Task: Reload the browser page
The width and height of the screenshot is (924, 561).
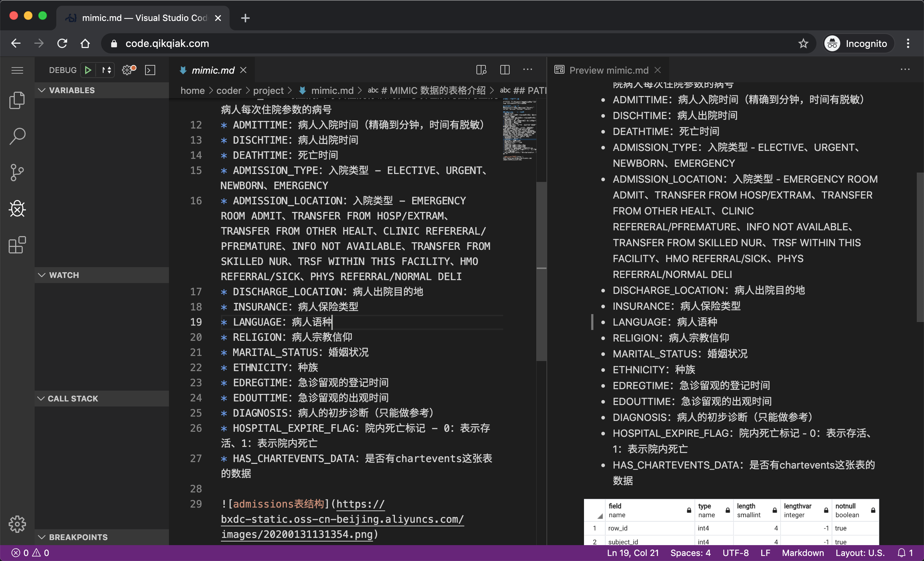Action: [x=62, y=43]
